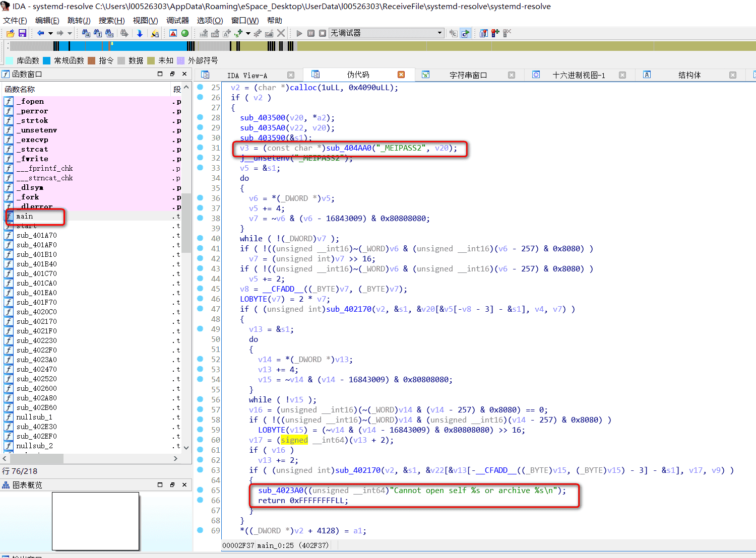This screenshot has width=756, height=558.
Task: Click the blue down-arrow jump icon
Action: [x=140, y=33]
